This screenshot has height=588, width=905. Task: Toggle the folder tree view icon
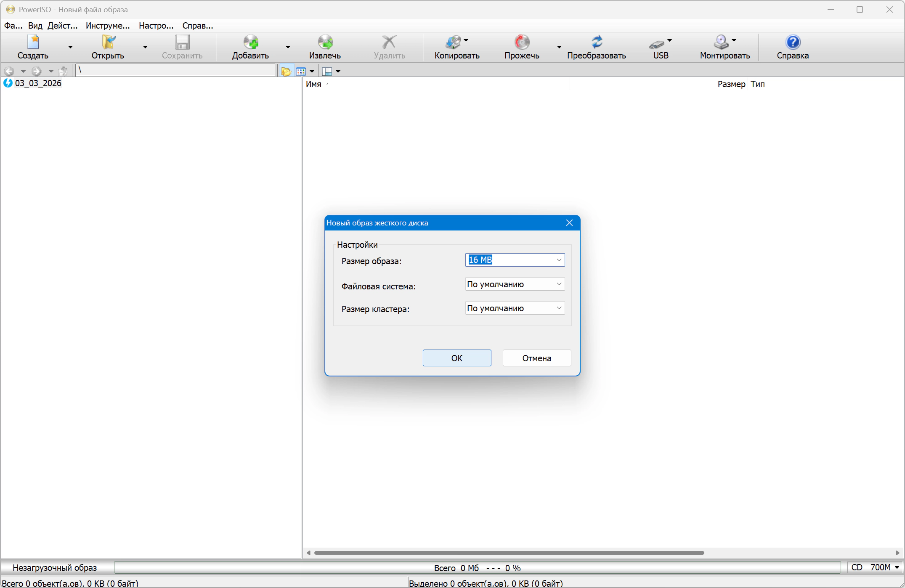click(286, 72)
